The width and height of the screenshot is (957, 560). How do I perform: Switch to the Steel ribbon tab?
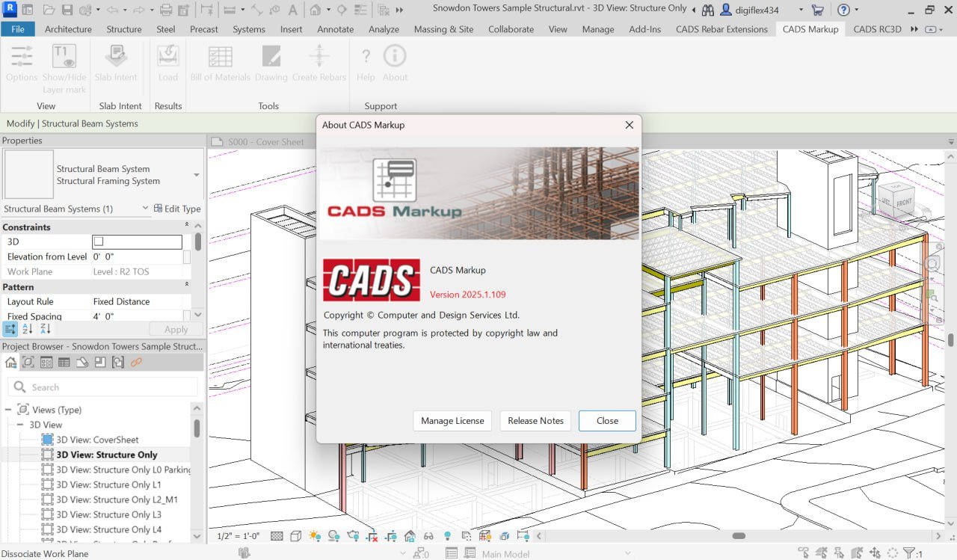(166, 29)
